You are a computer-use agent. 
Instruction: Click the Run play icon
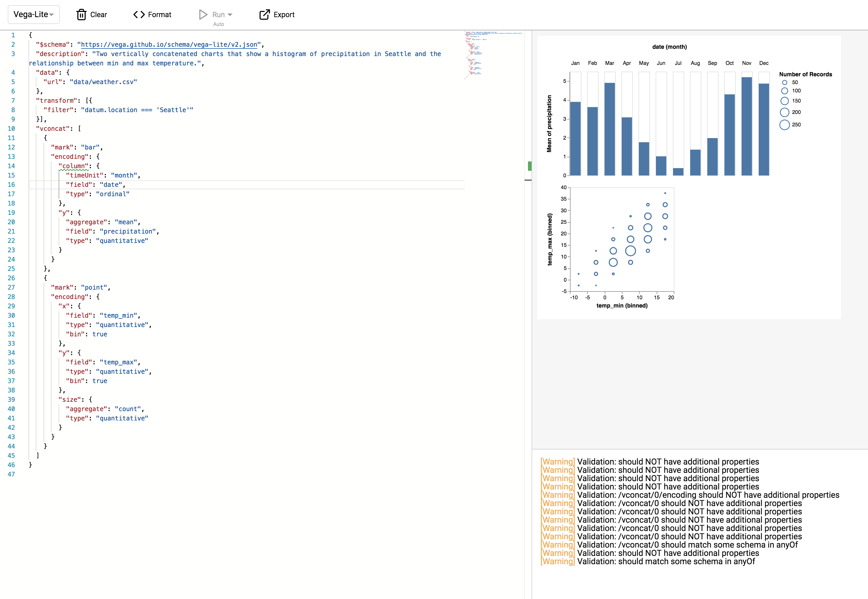(203, 14)
